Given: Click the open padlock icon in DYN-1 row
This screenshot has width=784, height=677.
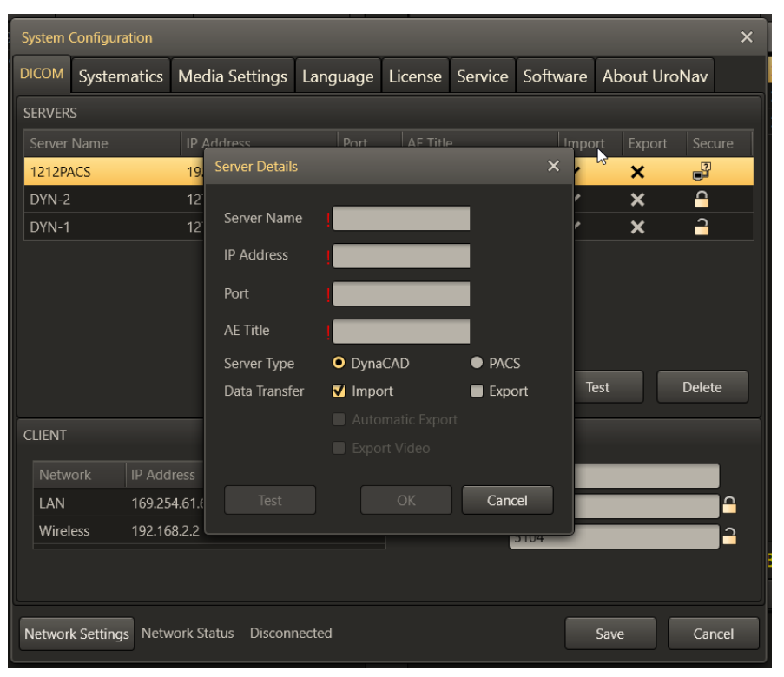Looking at the screenshot, I should point(702,227).
